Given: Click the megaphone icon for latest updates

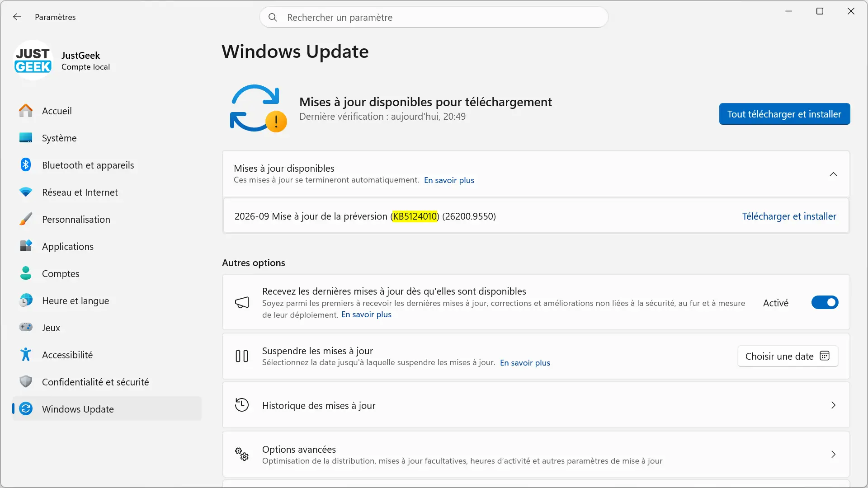Looking at the screenshot, I should click(x=242, y=302).
